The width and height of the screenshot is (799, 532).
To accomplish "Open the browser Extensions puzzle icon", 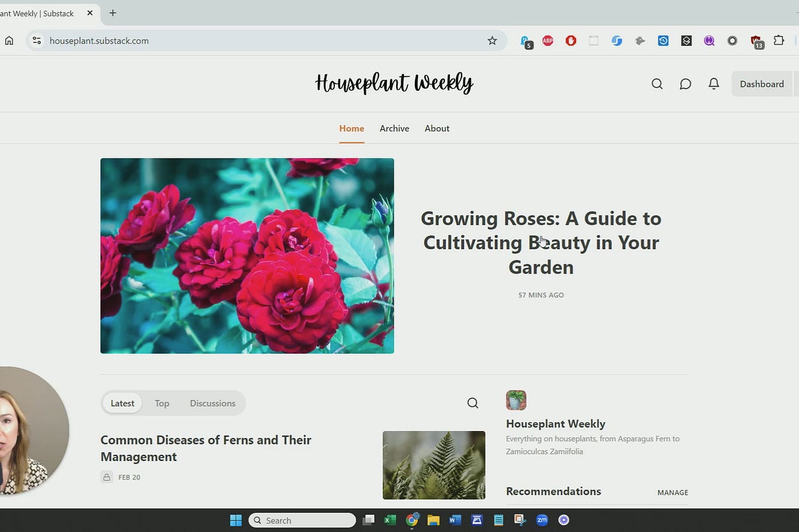I will tap(779, 41).
